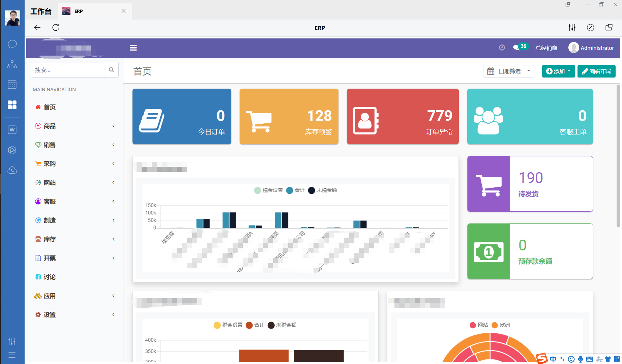Open the 待发货 card showing 190
Screen dimensions: 622x364
pyautogui.click(x=530, y=184)
